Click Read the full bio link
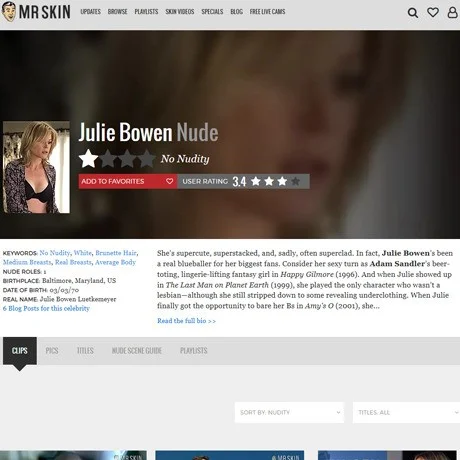460x460 pixels. point(186,321)
